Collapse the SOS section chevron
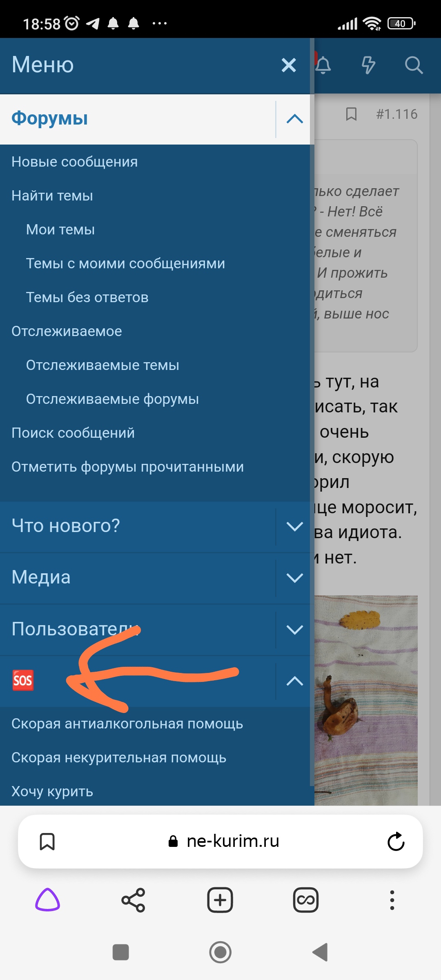441x980 pixels. point(294,681)
